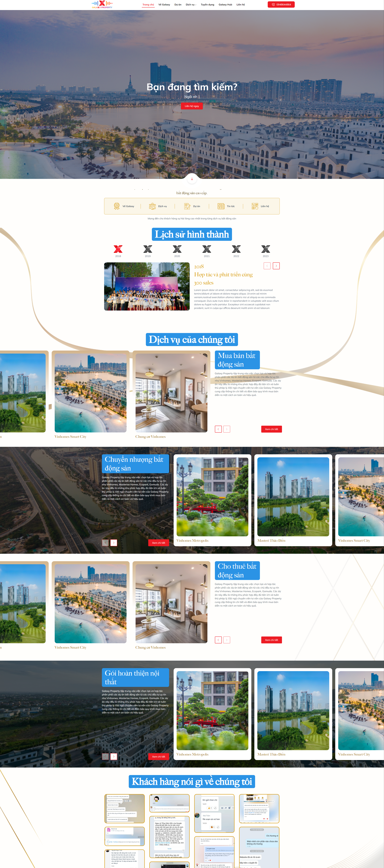Call the 0948644864 phone button
This screenshot has height=868, width=384.
coord(281,4)
